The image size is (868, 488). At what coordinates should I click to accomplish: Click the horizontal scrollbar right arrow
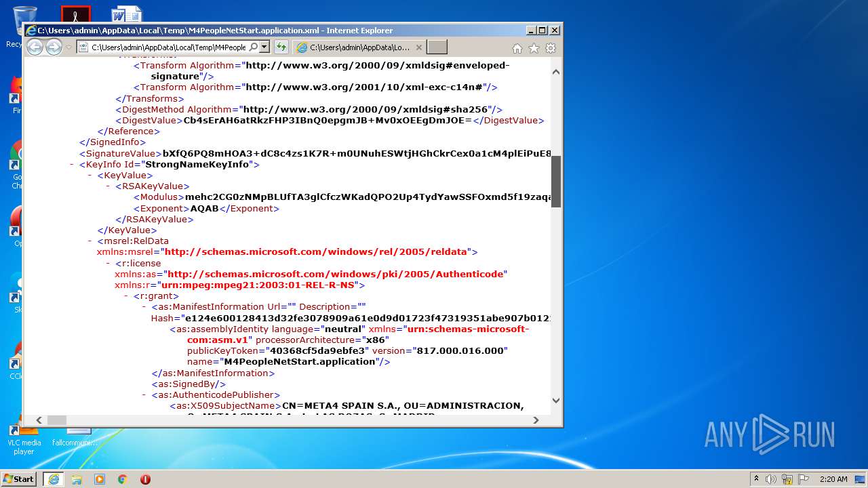coord(536,420)
